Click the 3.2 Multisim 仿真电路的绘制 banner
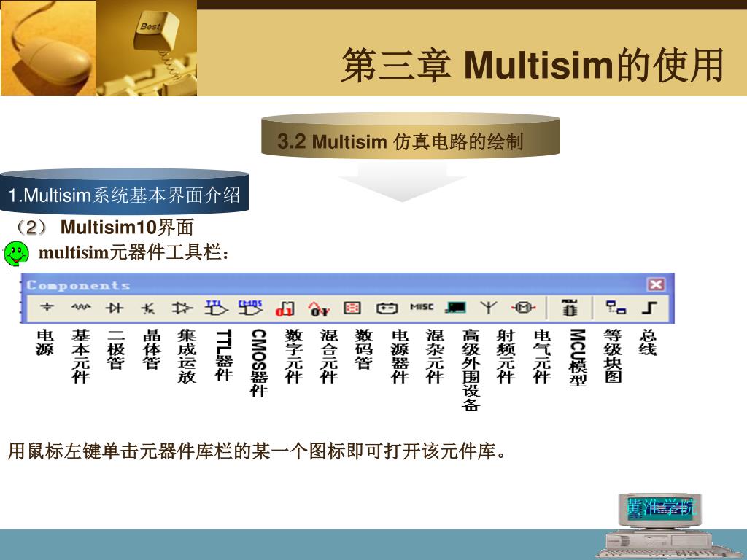 410,136
